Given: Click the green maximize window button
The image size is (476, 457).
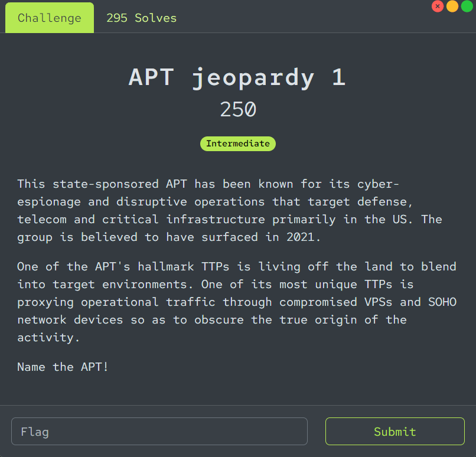Looking at the screenshot, I should pos(467,6).
